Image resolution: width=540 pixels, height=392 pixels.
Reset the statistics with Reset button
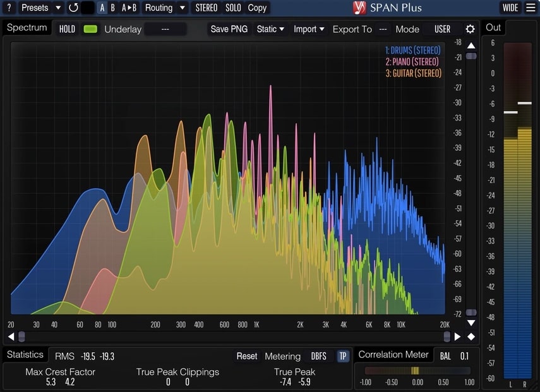pos(247,356)
